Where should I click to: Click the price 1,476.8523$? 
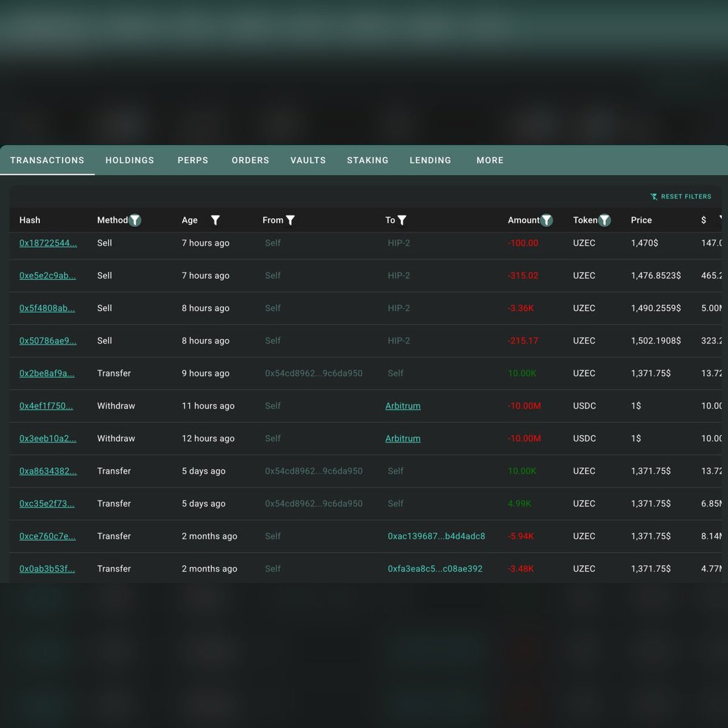coord(656,275)
